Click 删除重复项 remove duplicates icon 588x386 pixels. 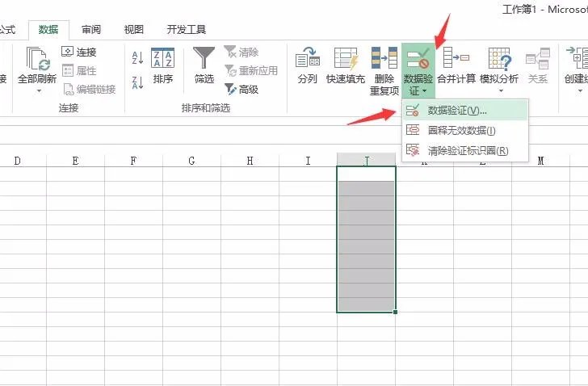click(384, 57)
